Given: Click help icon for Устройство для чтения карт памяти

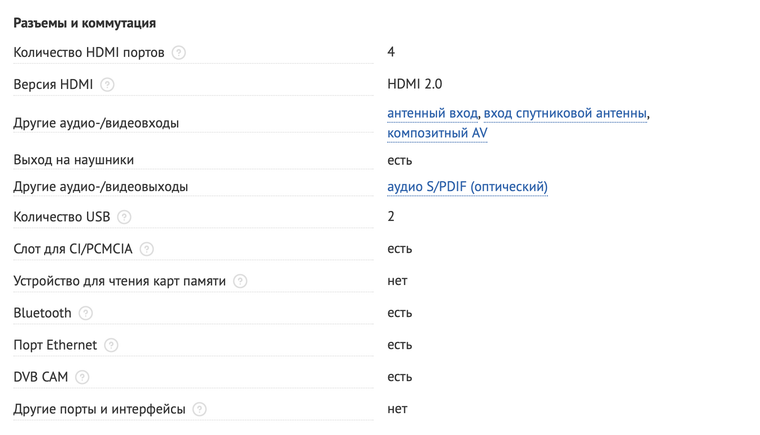Looking at the screenshot, I should [x=240, y=281].
